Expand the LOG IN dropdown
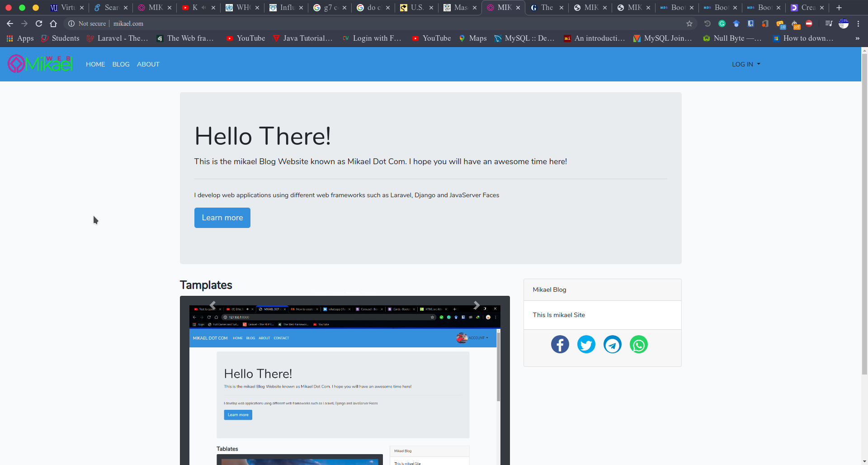Viewport: 868px width, 465px height. (745, 64)
